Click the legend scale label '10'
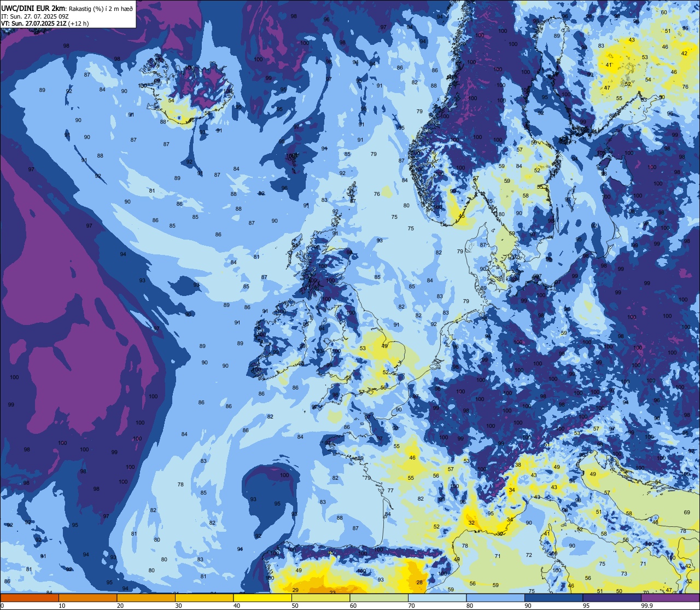 pos(62,606)
